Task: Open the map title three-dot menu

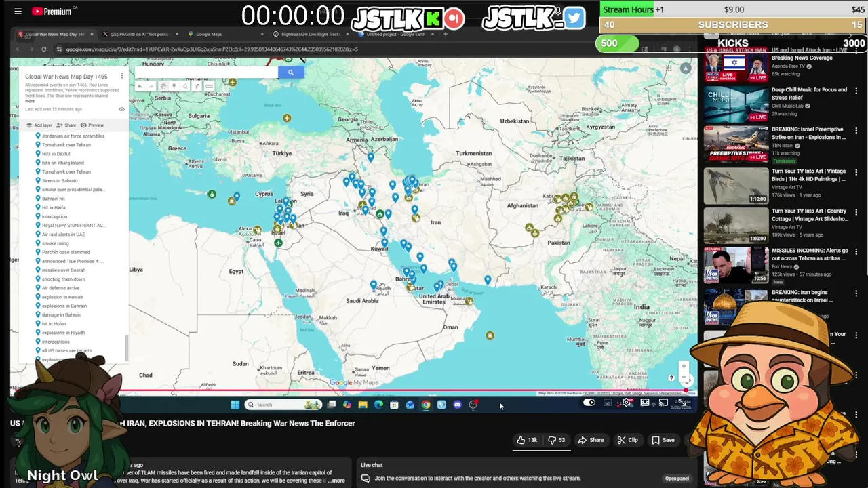Action: (121, 76)
